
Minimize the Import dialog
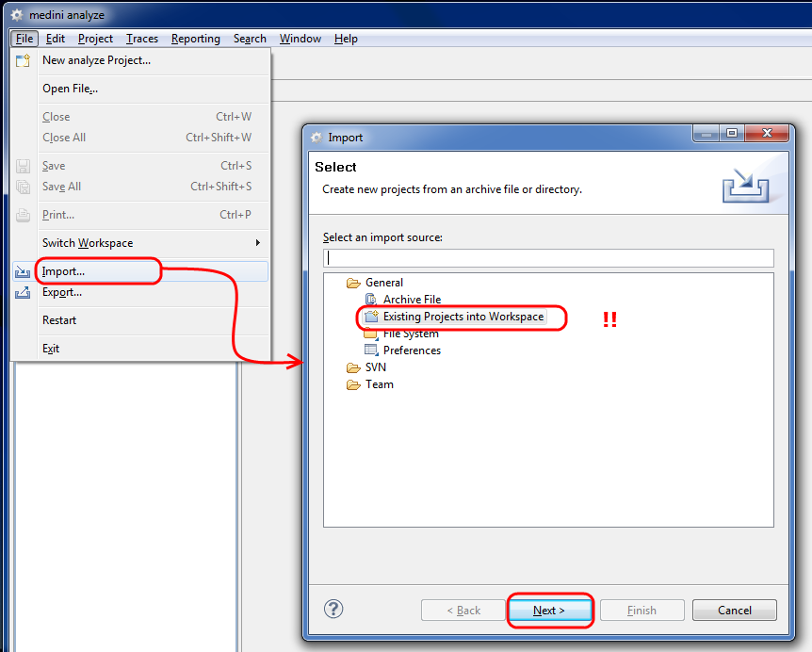[706, 134]
